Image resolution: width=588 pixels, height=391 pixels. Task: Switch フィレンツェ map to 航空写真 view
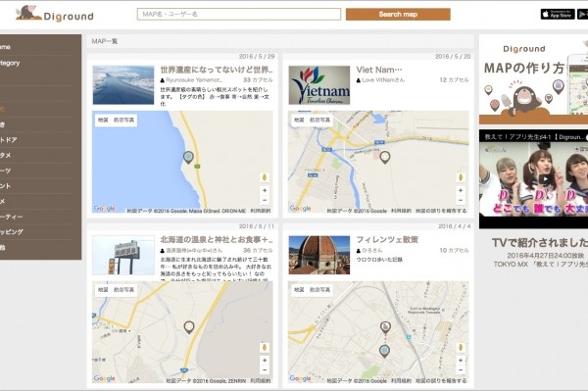click(319, 290)
